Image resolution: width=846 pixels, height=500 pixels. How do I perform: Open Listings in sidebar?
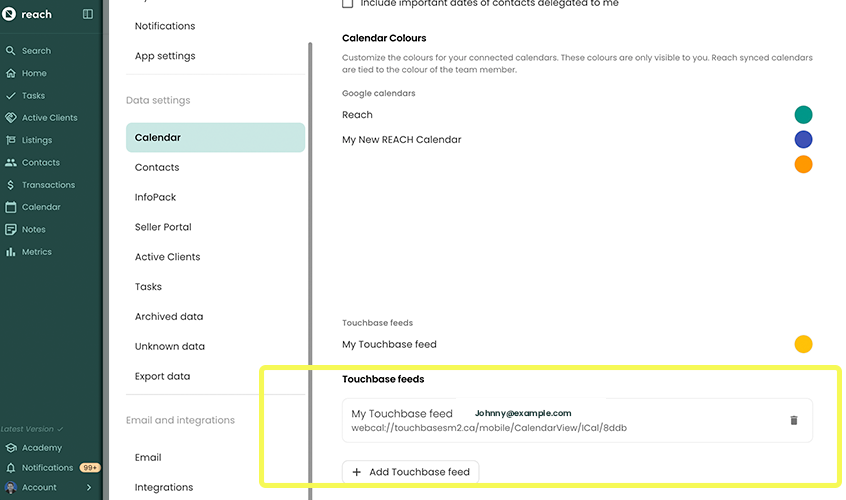37,140
